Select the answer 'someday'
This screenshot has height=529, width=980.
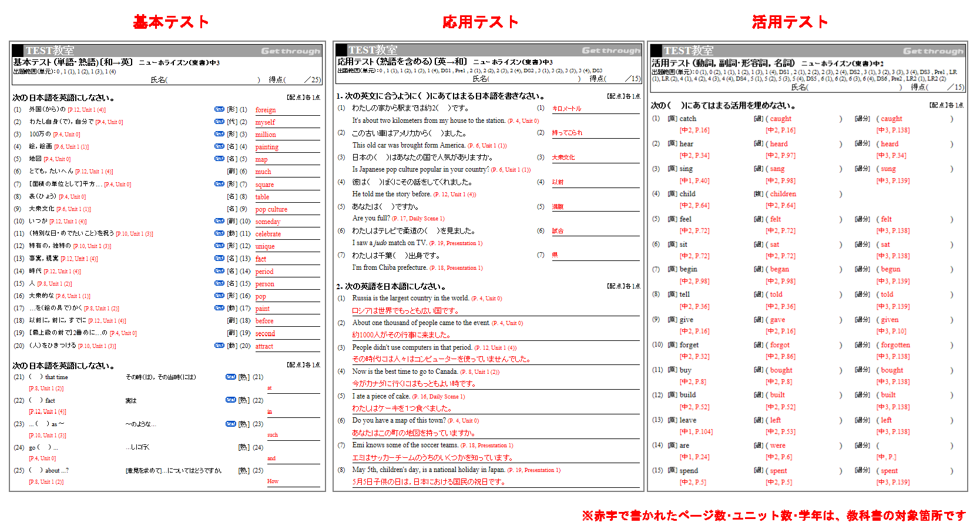(268, 222)
